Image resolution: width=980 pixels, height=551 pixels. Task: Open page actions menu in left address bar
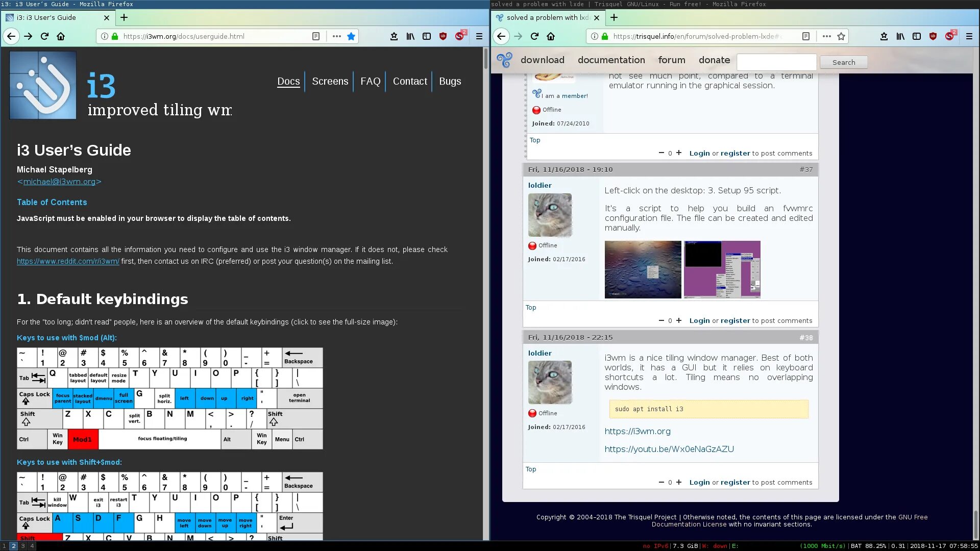tap(336, 36)
